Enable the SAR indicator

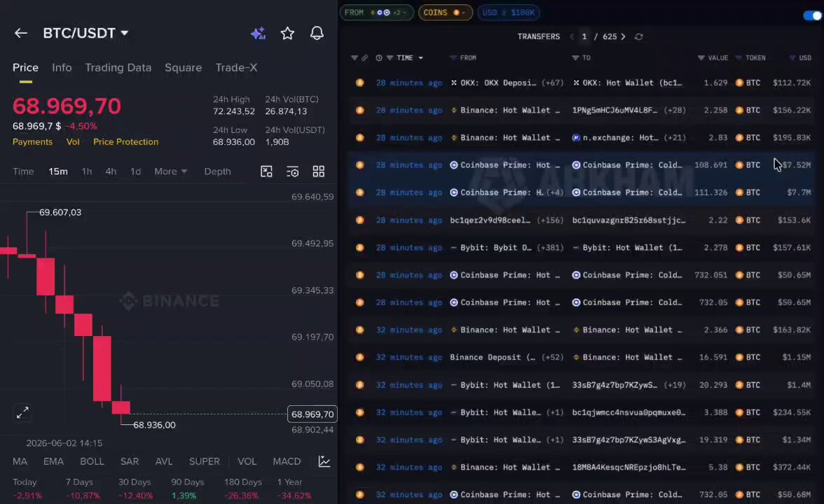pos(129,461)
